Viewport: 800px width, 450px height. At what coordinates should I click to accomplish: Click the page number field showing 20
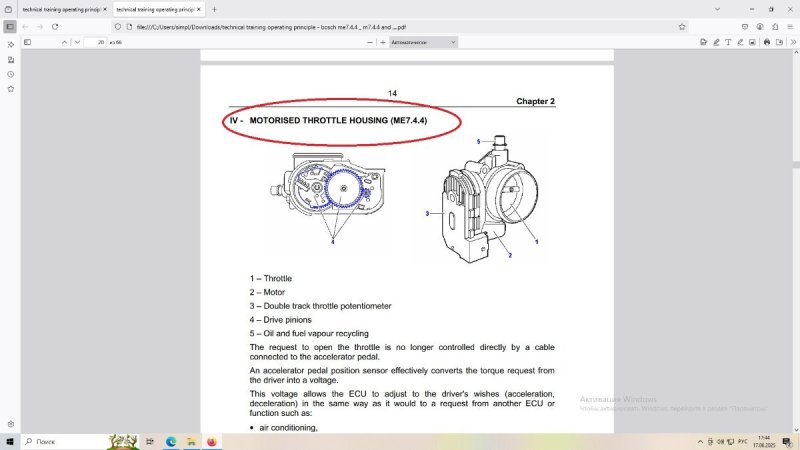pos(98,42)
